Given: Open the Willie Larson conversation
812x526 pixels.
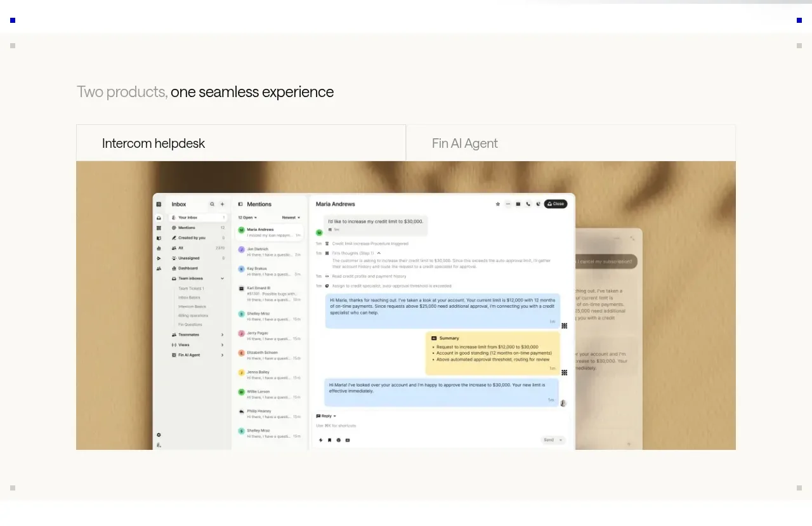Looking at the screenshot, I should pyautogui.click(x=270, y=395).
